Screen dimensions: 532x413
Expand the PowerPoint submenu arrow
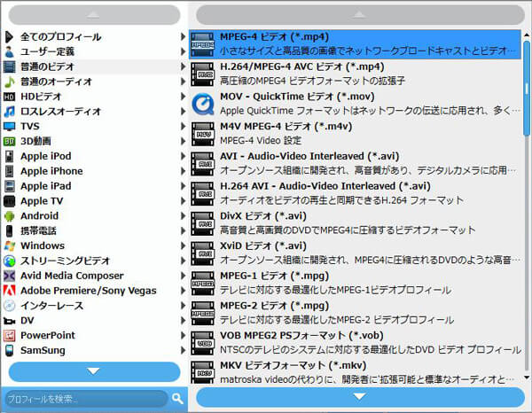[183, 335]
